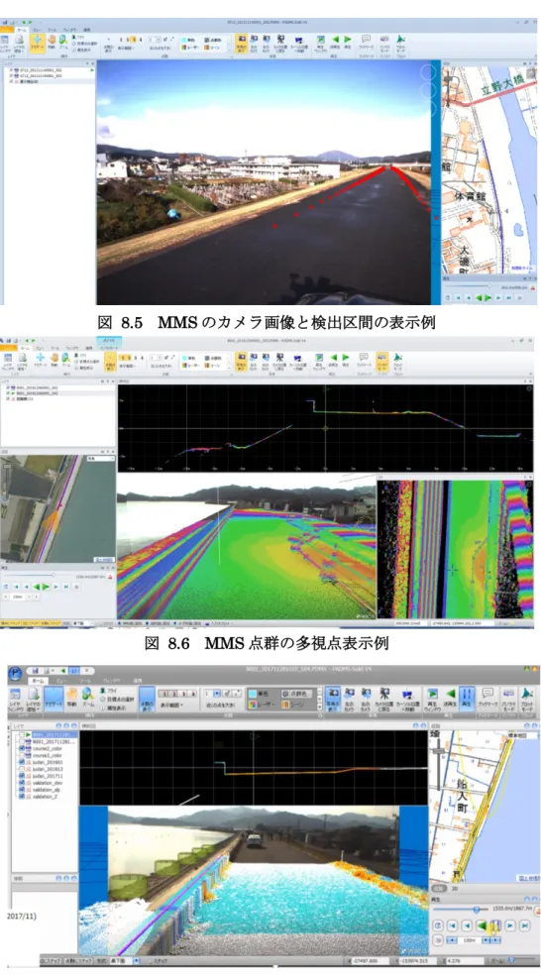Screen dimensions: 541x980
Task: Move playback slider in middle window
Action: tap(54, 576)
